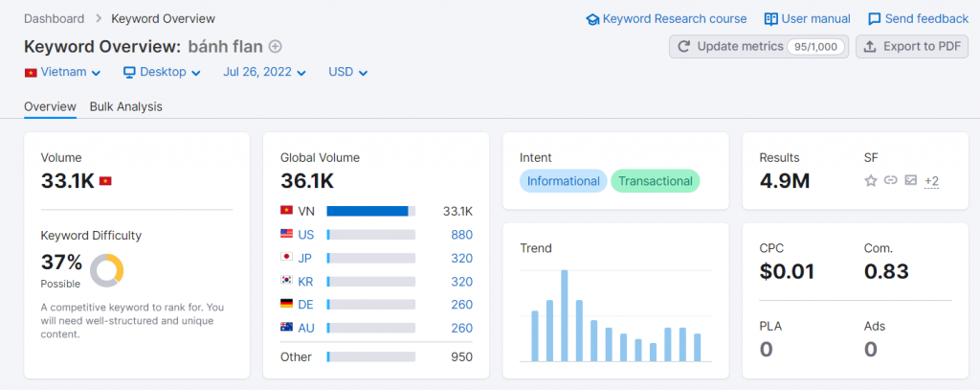
Task: Click the US country link
Action: coord(305,235)
